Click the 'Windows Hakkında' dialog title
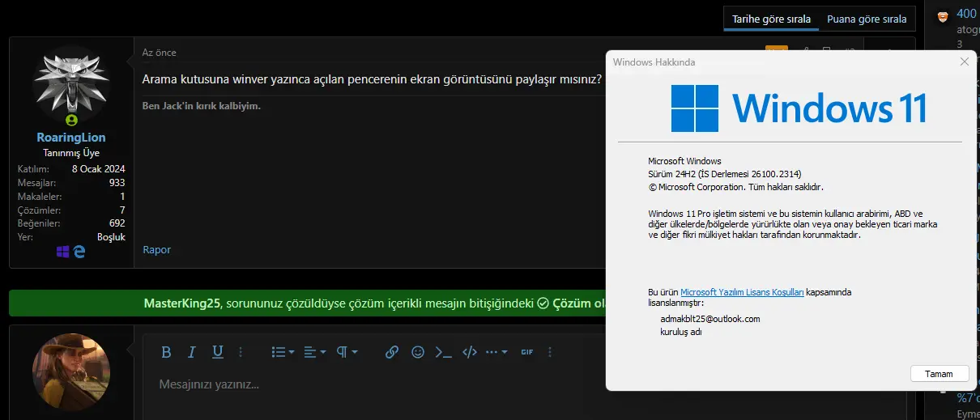 point(654,62)
